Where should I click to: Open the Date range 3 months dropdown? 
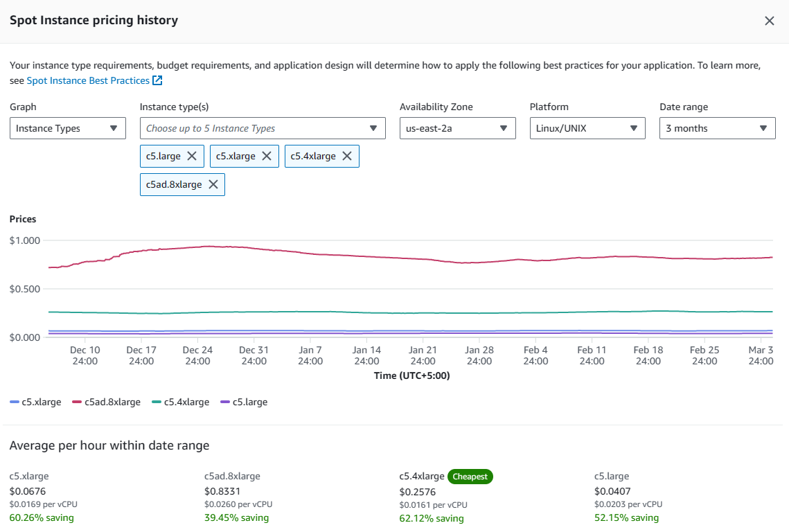[x=717, y=128]
